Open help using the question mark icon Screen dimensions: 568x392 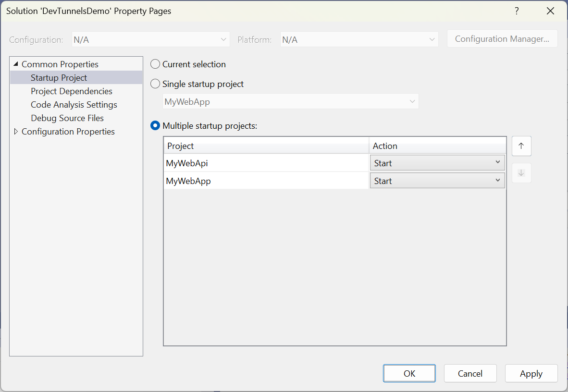tap(517, 11)
